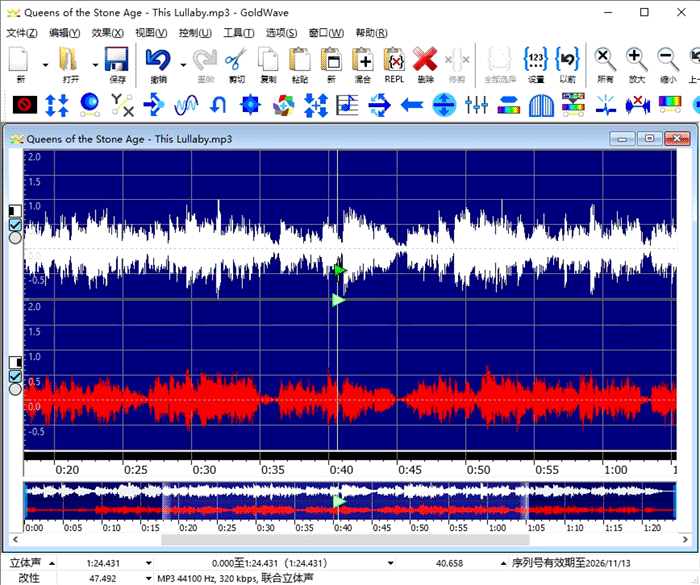
Task: Toggle the right channel (red) checkbox
Action: pyautogui.click(x=16, y=376)
